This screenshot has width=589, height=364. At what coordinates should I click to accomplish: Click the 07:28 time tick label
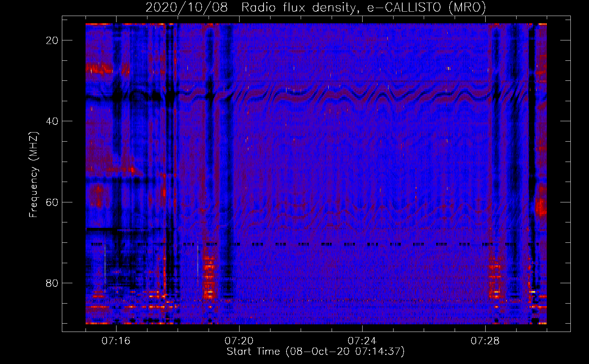pyautogui.click(x=485, y=341)
